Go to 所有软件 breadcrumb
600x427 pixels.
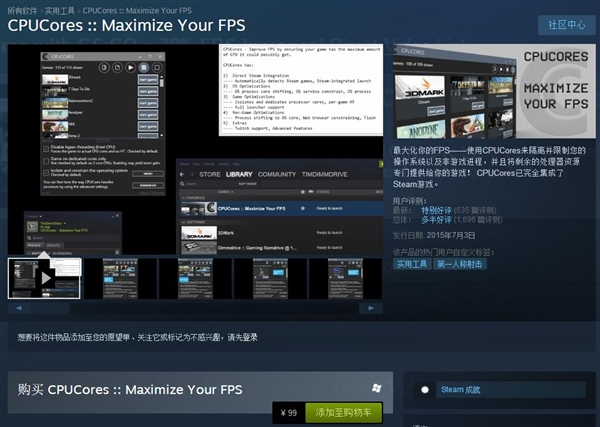point(24,7)
